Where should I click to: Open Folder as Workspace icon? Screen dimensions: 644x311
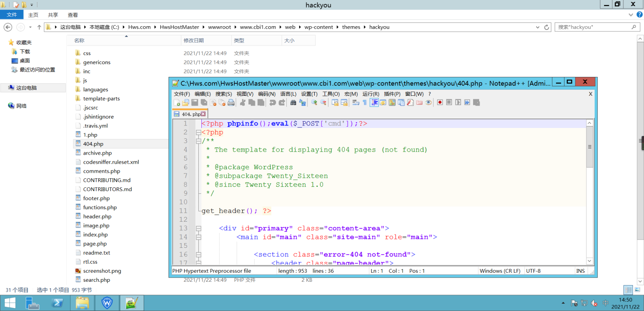click(419, 102)
